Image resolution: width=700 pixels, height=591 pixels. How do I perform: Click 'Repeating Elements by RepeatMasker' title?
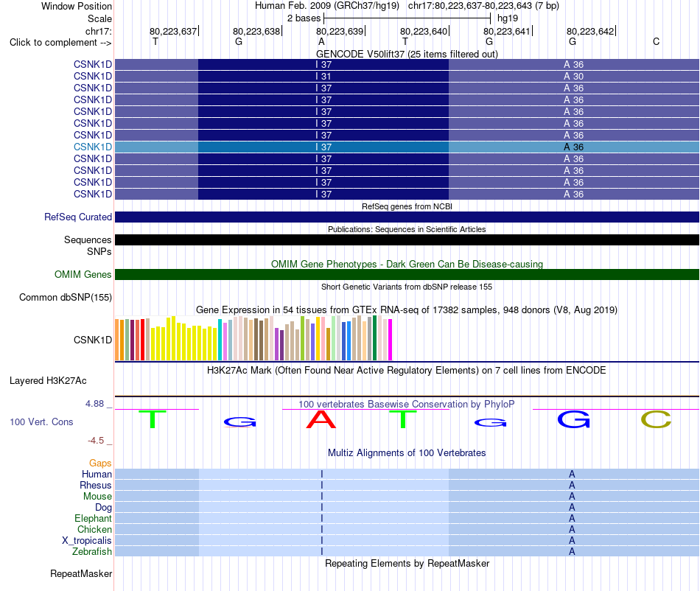[407, 564]
